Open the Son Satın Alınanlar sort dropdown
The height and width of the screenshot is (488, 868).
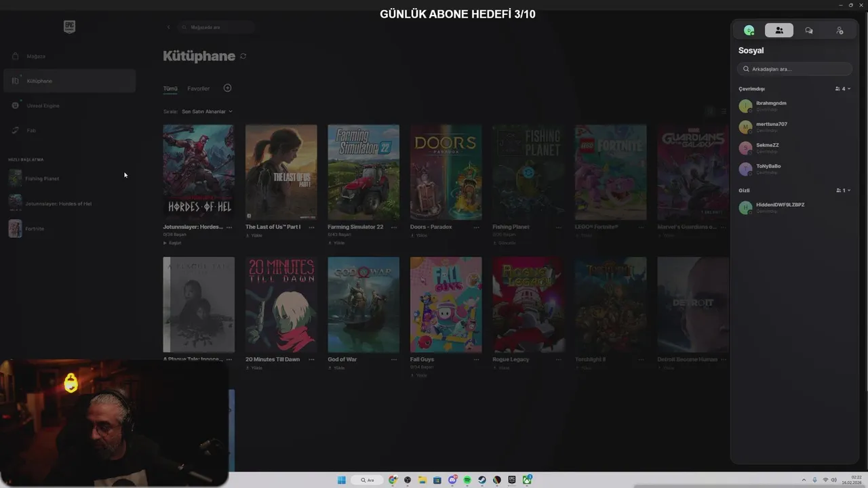207,111
